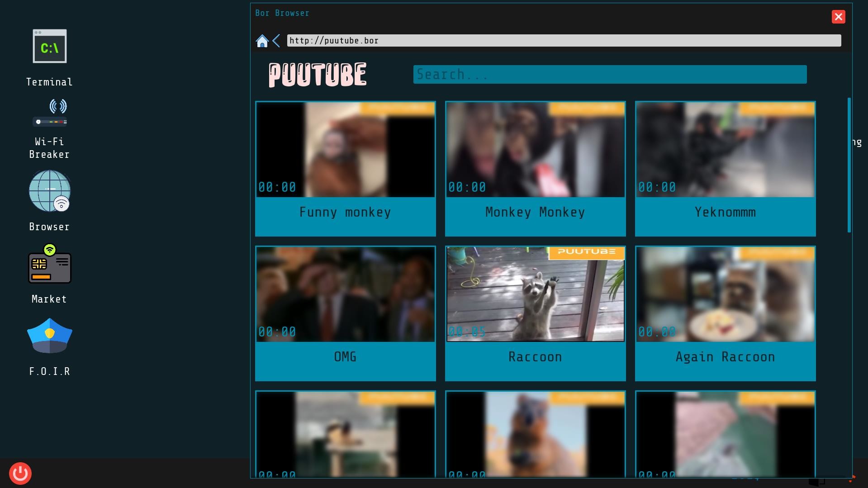
Task: Close the Bor Browser window
Action: (839, 17)
